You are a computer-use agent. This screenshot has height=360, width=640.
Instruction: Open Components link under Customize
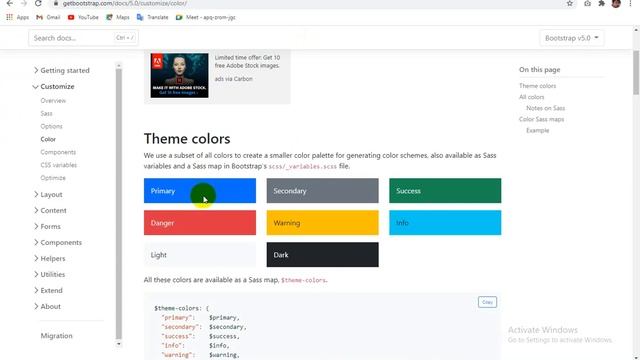pos(58,152)
